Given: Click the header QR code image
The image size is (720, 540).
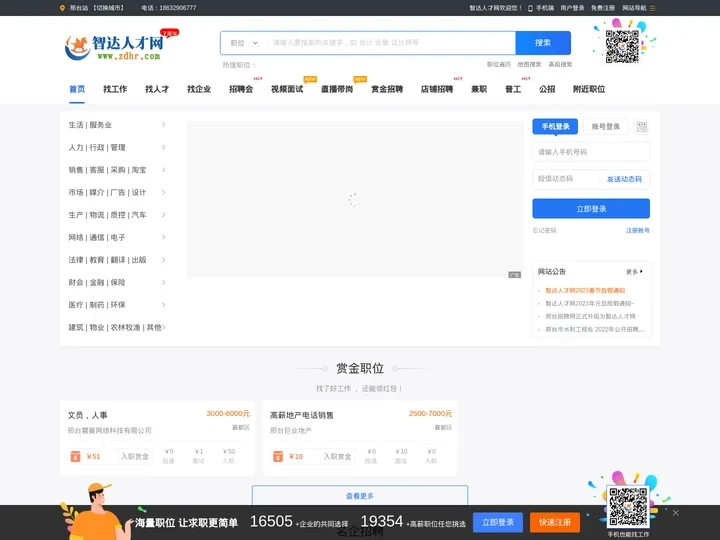Looking at the screenshot, I should pyautogui.click(x=622, y=46).
